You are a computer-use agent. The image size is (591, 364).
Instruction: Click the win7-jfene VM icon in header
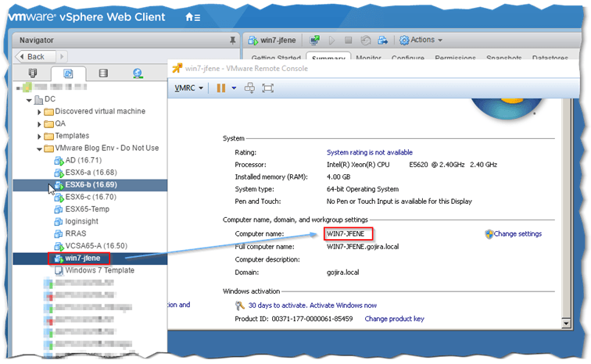tap(253, 41)
